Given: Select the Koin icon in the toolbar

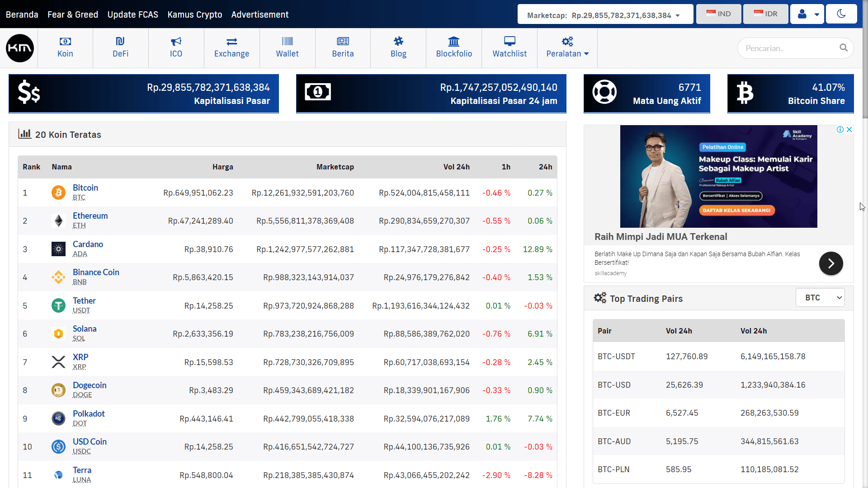Looking at the screenshot, I should click(x=65, y=47).
